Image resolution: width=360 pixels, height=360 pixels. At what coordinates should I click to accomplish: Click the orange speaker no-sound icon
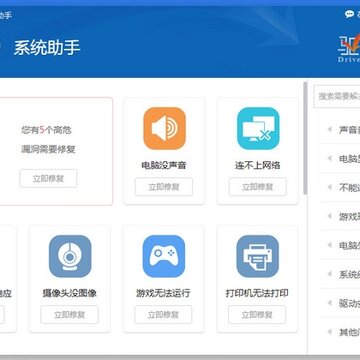164,128
